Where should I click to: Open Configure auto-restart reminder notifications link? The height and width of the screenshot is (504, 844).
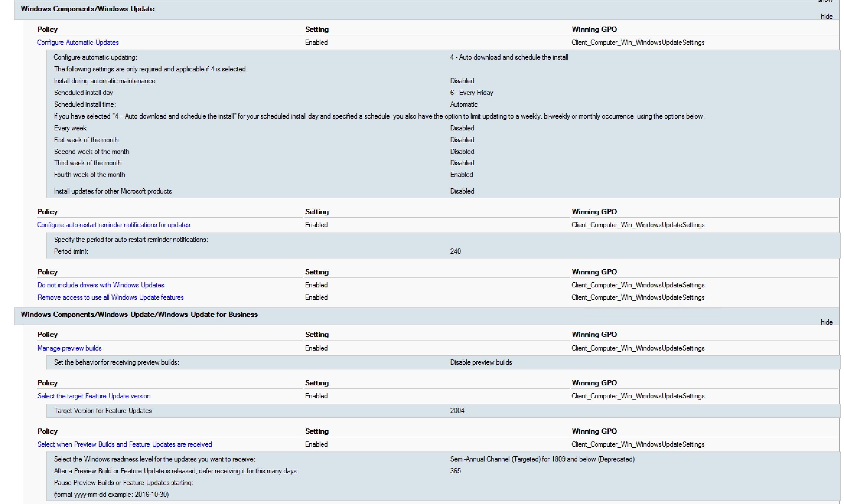pos(113,225)
